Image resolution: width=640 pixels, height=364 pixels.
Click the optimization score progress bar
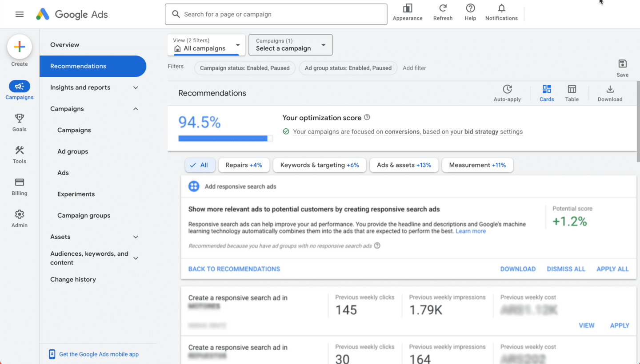coord(225,138)
